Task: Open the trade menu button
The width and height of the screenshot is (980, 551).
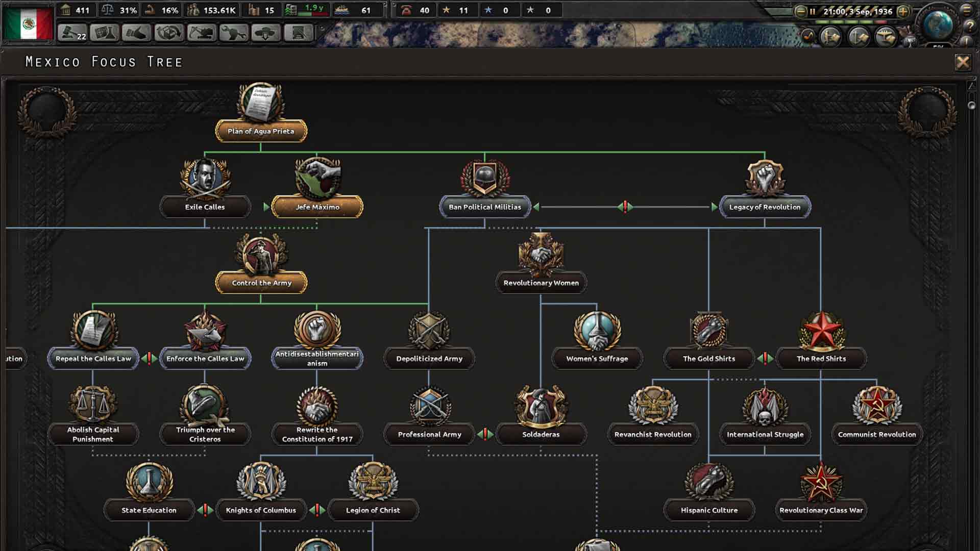Action: click(x=169, y=33)
